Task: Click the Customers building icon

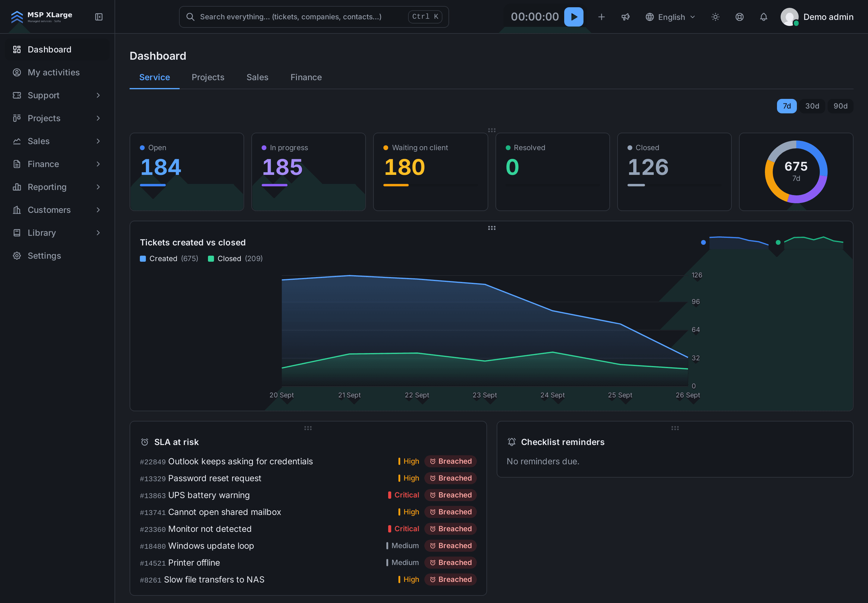Action: (17, 210)
